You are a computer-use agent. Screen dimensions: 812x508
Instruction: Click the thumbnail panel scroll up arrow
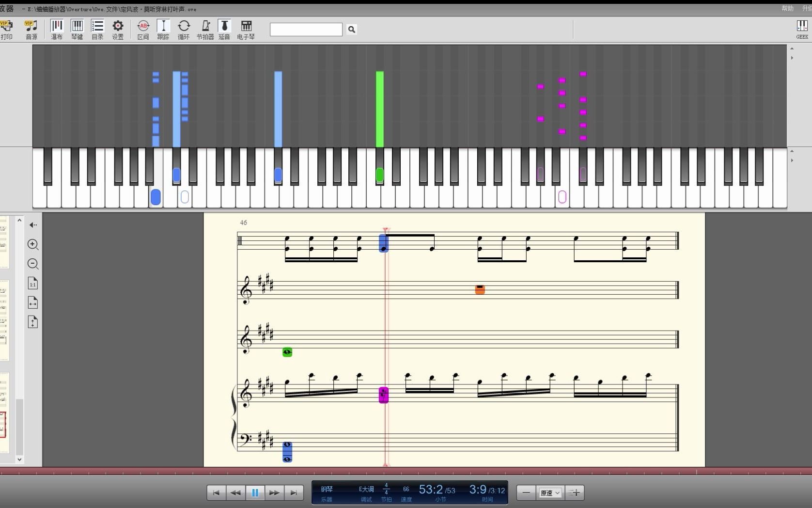tap(19, 220)
